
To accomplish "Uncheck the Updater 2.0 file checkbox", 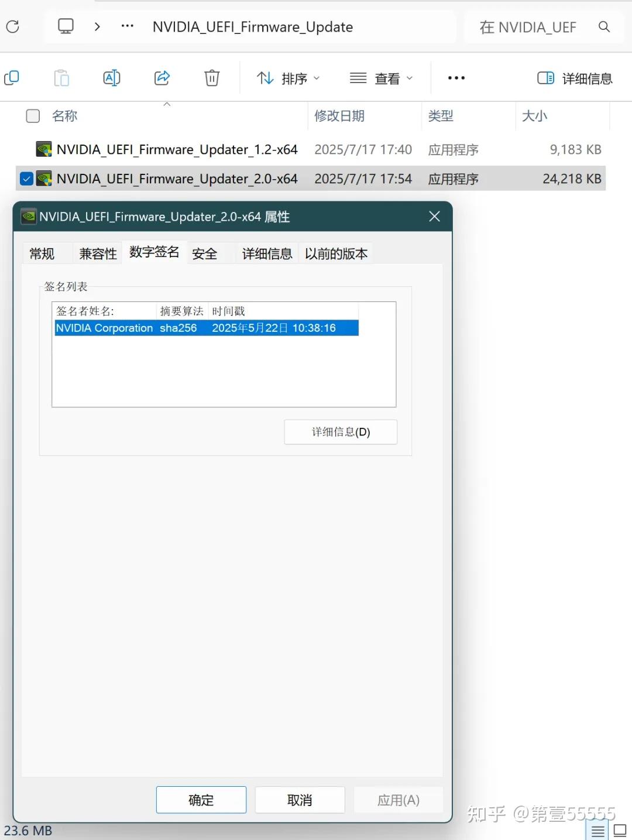I will pos(26,179).
